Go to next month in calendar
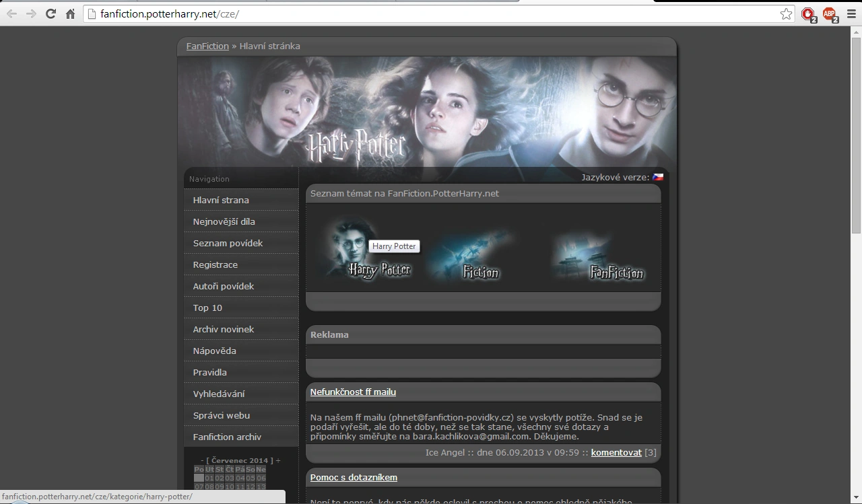The height and width of the screenshot is (504, 862). [x=278, y=460]
